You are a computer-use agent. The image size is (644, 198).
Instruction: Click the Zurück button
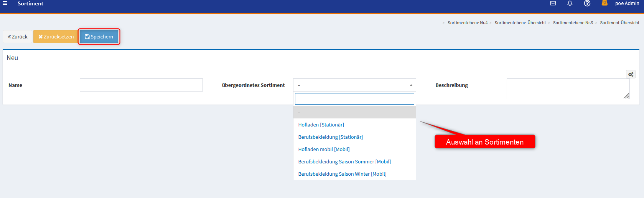pos(18,37)
